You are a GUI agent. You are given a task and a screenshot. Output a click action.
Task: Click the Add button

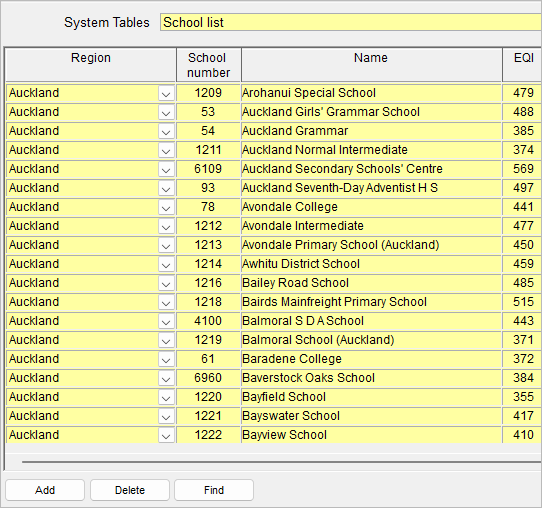point(45,490)
